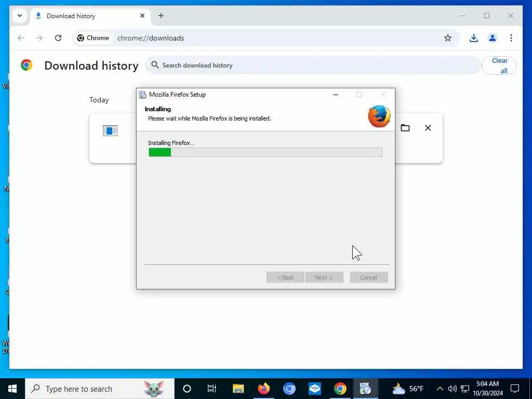532x399 pixels.
Task: Click the "Today" date heading
Action: click(99, 100)
